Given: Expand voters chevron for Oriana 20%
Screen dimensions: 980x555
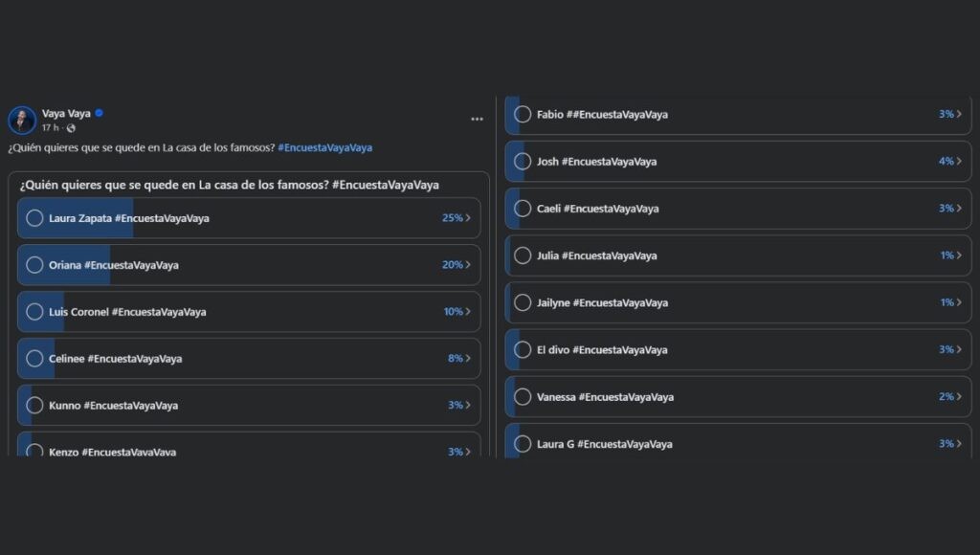Looking at the screenshot, I should pos(468,265).
